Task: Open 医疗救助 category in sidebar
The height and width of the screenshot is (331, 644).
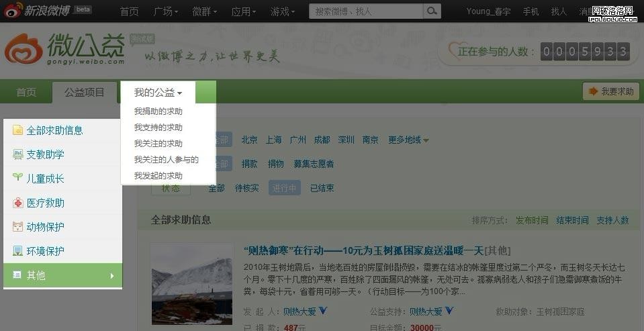Action: (x=45, y=203)
